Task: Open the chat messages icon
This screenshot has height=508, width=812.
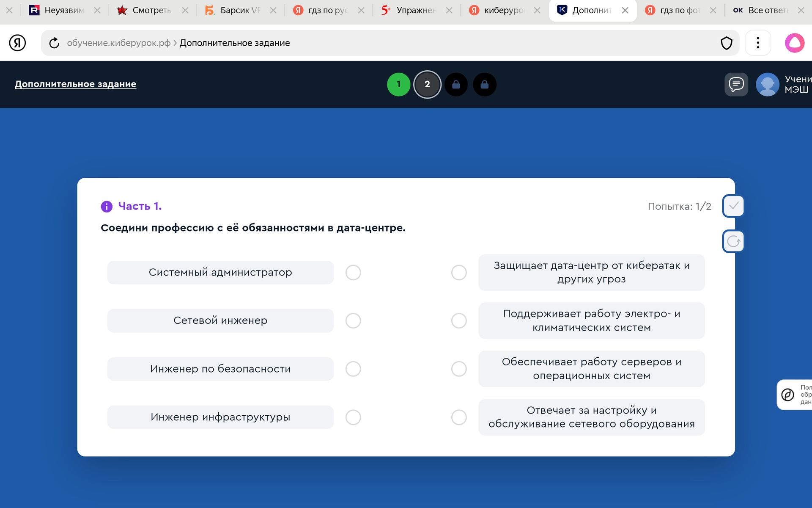Action: pos(736,84)
